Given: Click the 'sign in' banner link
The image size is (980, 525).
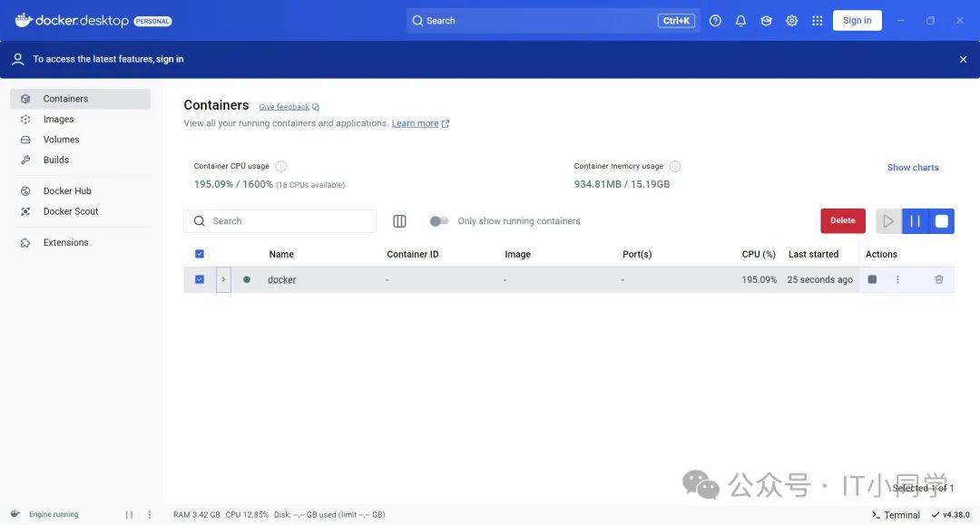Looking at the screenshot, I should coord(170,59).
